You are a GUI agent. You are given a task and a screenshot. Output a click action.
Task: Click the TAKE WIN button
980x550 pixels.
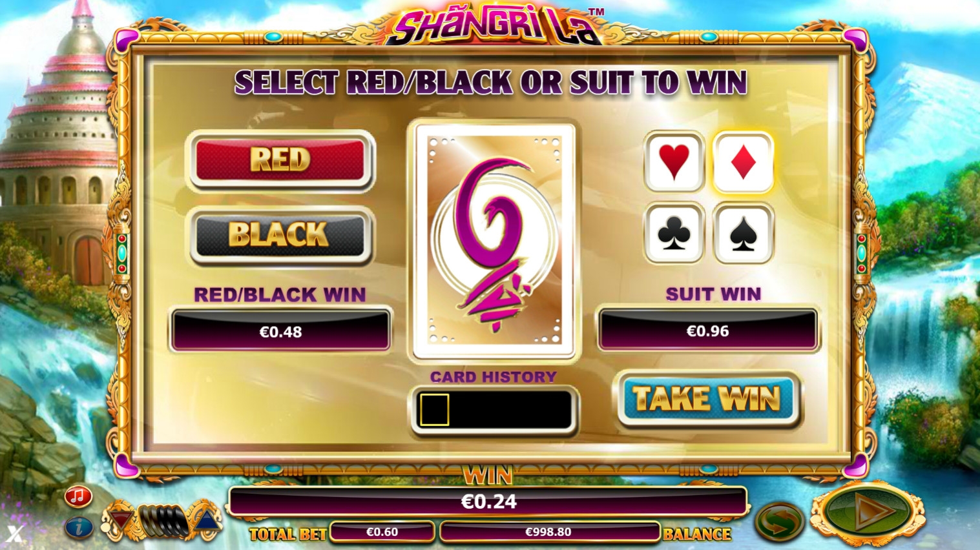(x=708, y=399)
